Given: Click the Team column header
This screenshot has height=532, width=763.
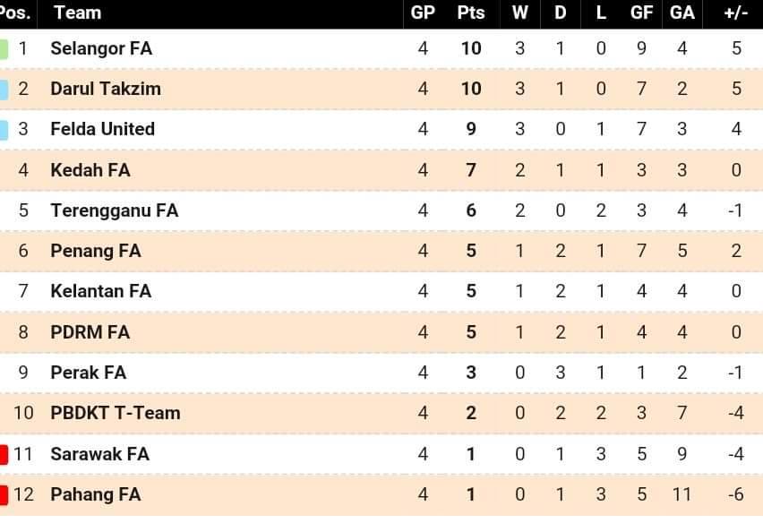Looking at the screenshot, I should tap(77, 13).
